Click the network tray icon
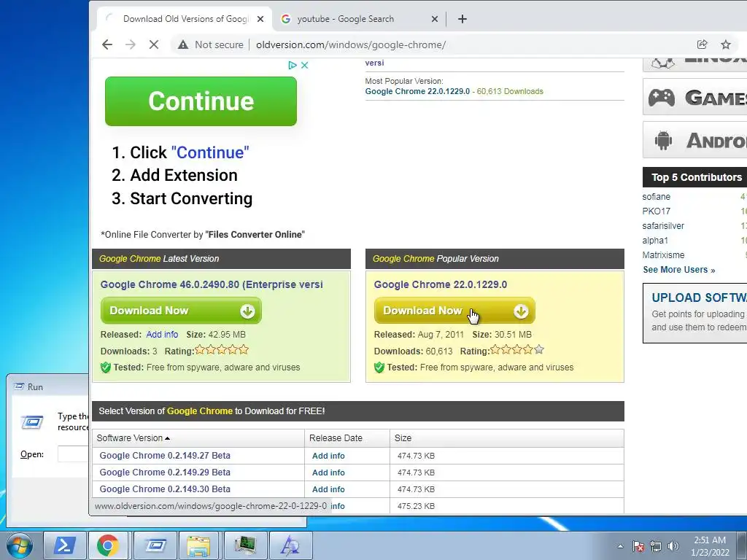The width and height of the screenshot is (747, 560). tap(656, 546)
